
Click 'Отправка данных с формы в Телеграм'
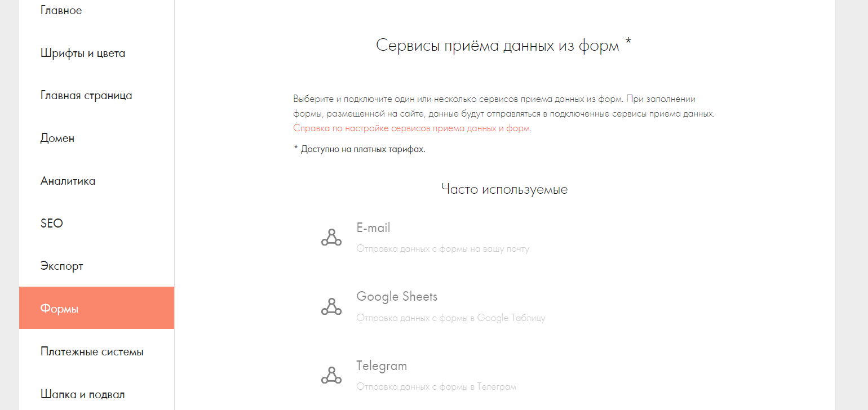436,387
